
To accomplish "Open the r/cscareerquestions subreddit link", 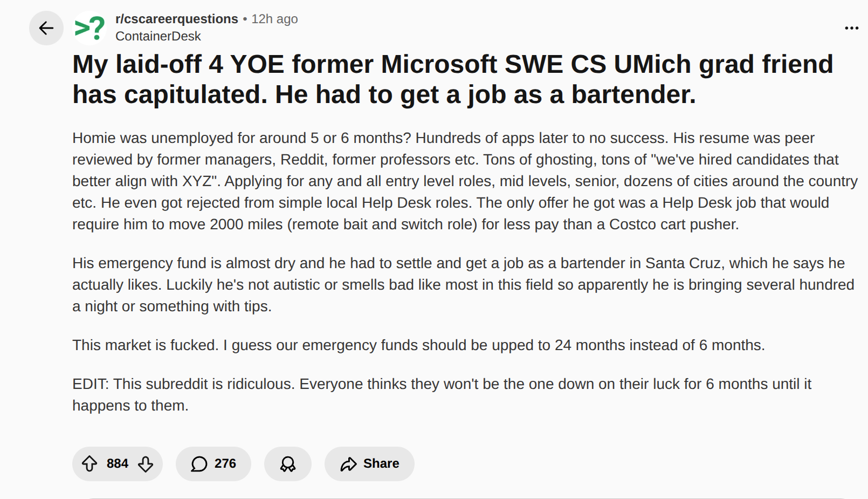I will point(176,19).
